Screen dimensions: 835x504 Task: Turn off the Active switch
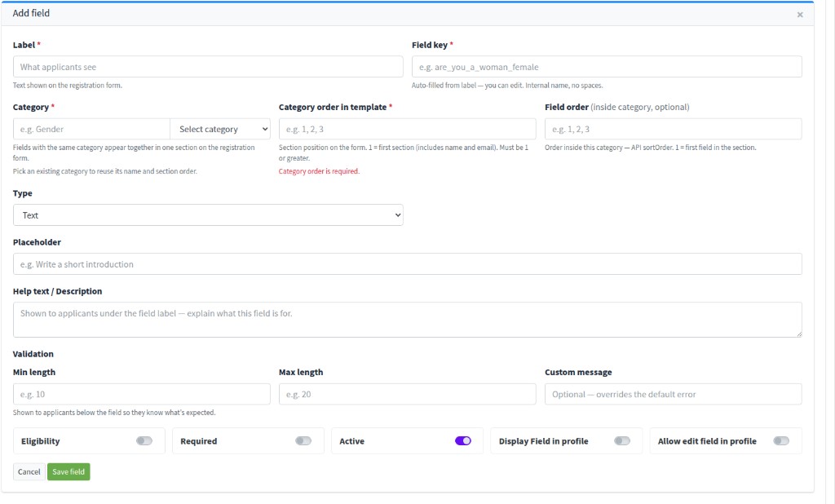tap(463, 440)
